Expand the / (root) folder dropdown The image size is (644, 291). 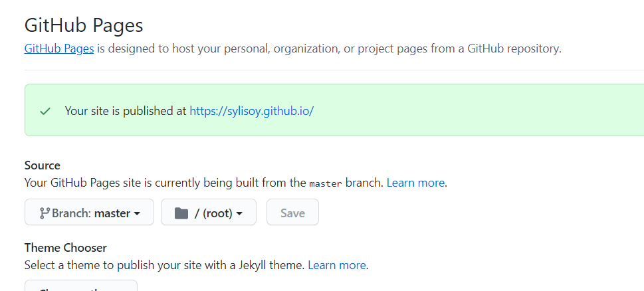[x=209, y=213]
